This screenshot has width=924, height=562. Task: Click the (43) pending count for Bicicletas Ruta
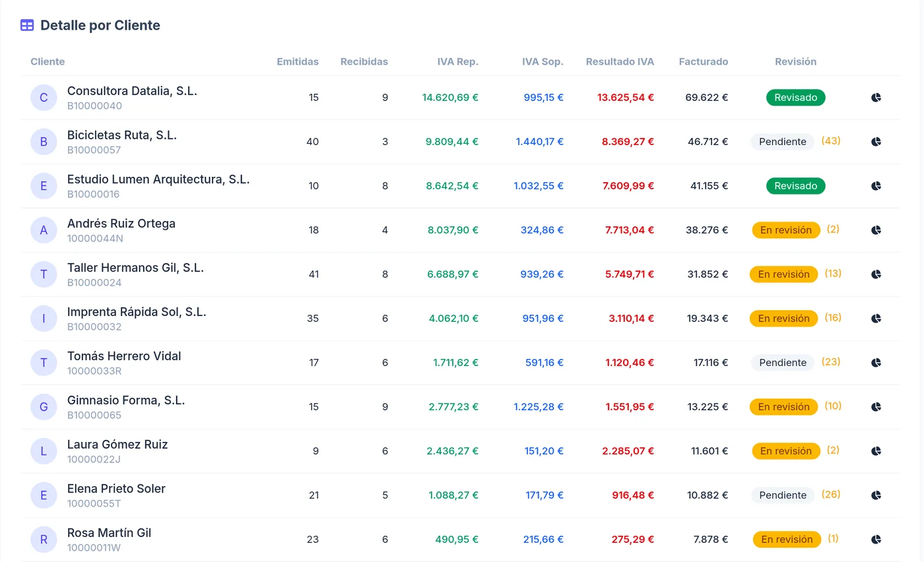(831, 141)
